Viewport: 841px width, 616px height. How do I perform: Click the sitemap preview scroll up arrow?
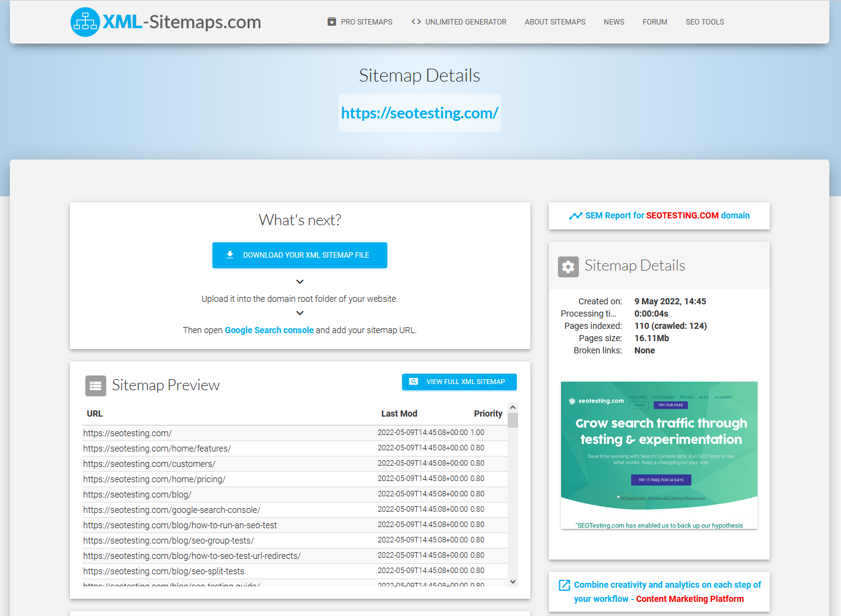(513, 408)
